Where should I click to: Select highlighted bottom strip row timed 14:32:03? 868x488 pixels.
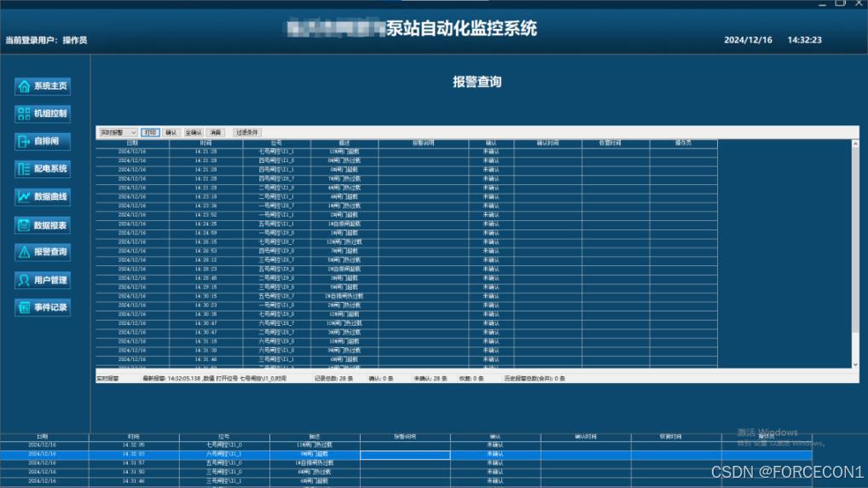(x=407, y=454)
